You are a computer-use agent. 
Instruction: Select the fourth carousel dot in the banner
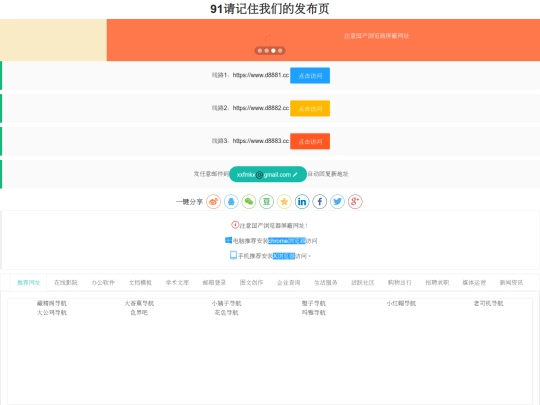[x=280, y=51]
